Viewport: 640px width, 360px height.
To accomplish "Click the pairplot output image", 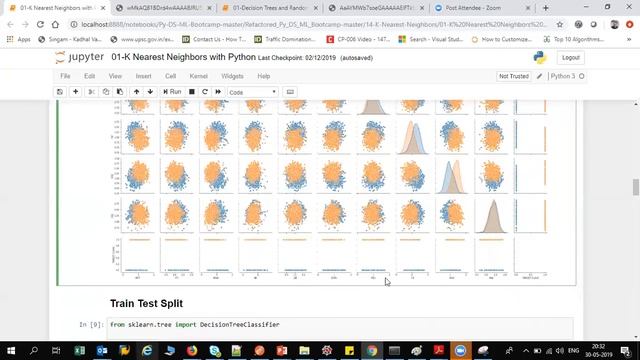I will pos(329,190).
